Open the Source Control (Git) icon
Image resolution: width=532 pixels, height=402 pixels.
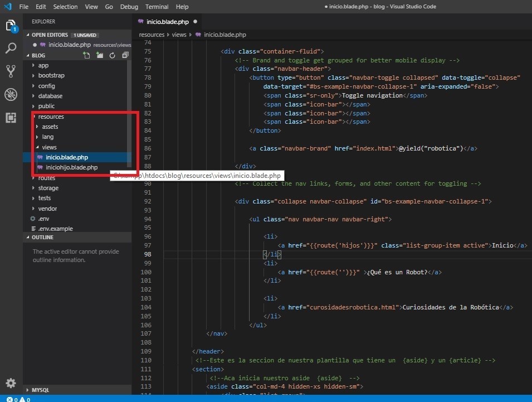coord(11,71)
